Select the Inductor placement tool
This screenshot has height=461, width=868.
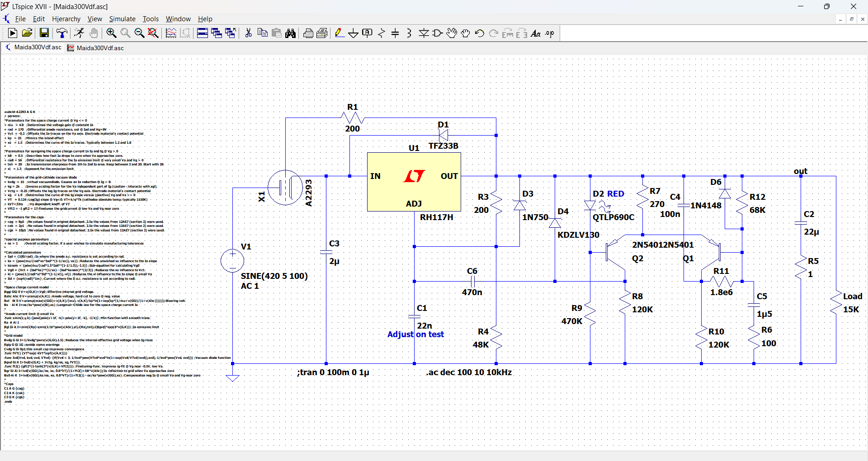[409, 33]
